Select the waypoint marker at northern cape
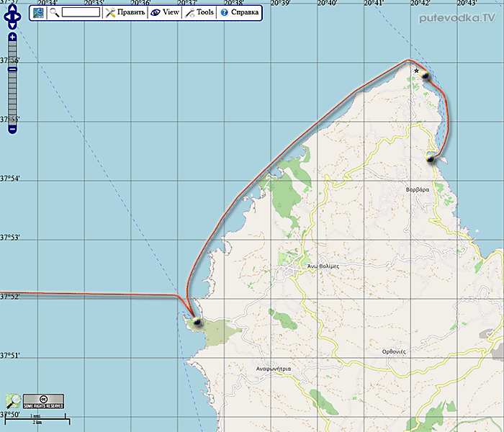The height and width of the screenshot is (432, 504). pos(425,75)
